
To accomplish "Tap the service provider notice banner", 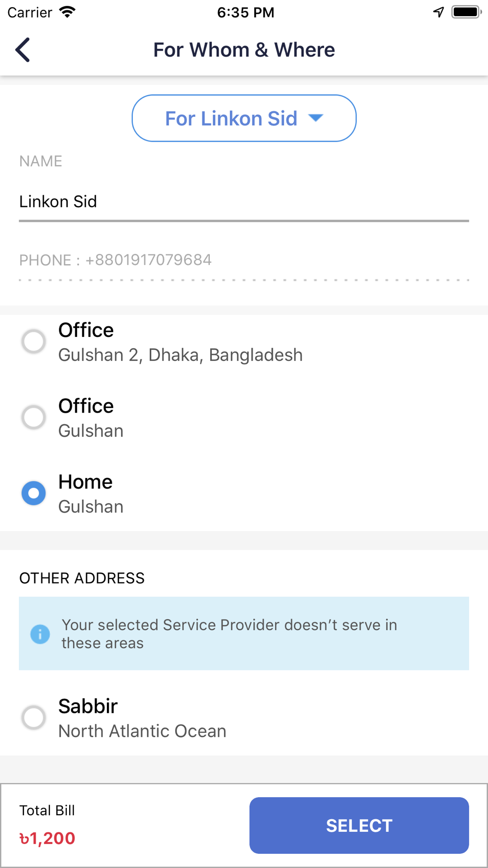I will 244,634.
